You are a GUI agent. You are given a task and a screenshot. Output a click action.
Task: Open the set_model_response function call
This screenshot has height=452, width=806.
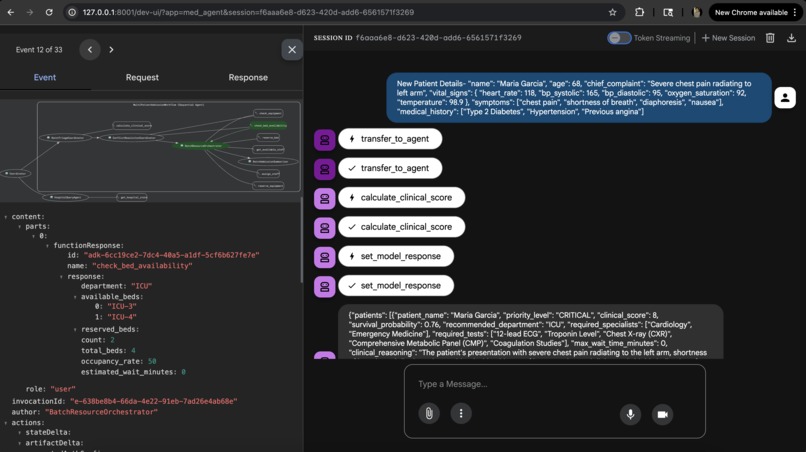pyautogui.click(x=396, y=256)
